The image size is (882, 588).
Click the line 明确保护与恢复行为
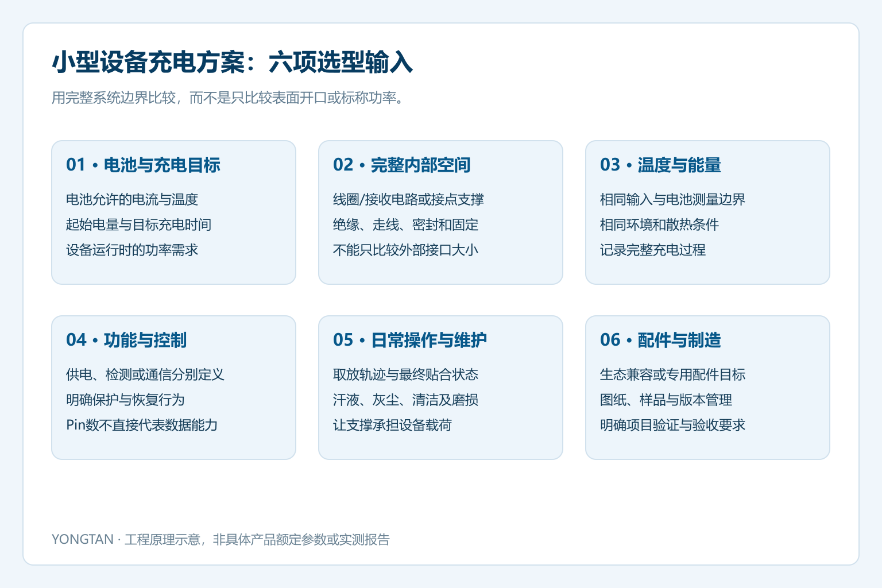pyautogui.click(x=125, y=400)
